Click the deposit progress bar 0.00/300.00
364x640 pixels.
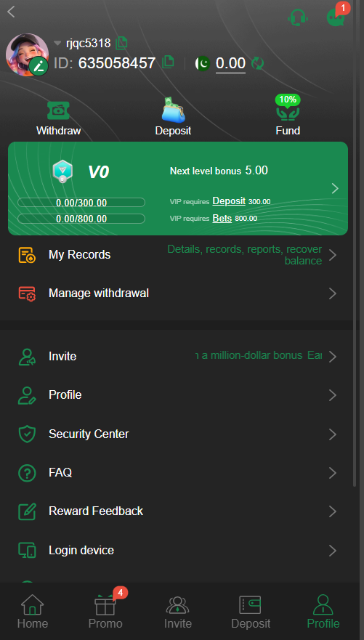[81, 203]
